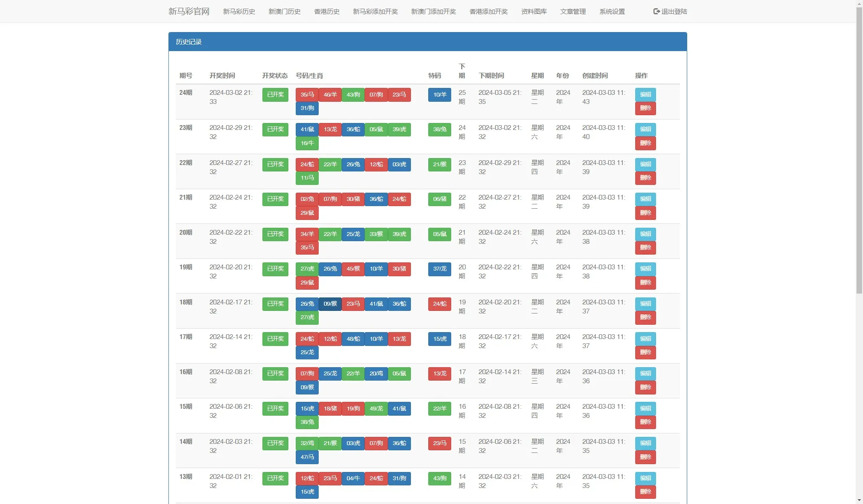Switch to 新马彩历史 tab
Screen dimensions: 863x504
[239, 12]
